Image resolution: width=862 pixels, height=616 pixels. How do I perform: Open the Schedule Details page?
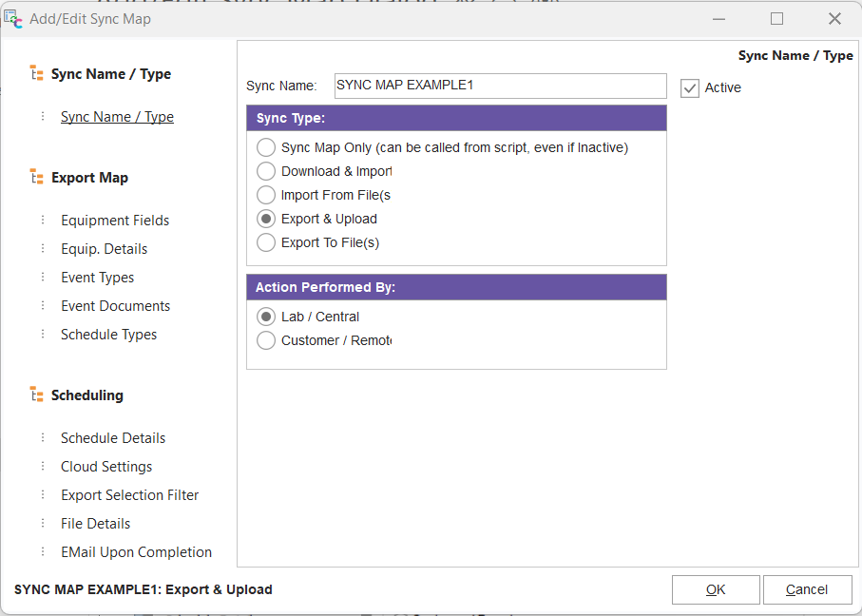point(113,438)
